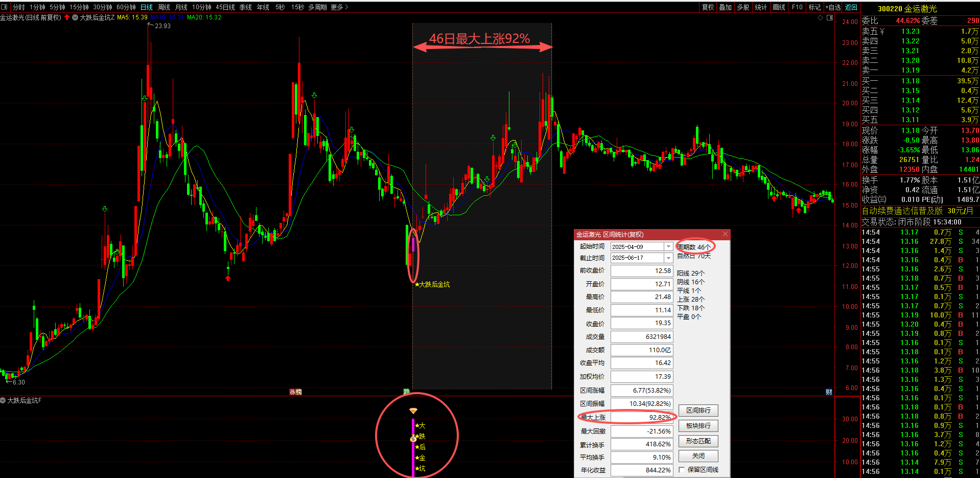Open the 画线 drawing tools
The image size is (980, 478).
779,7
